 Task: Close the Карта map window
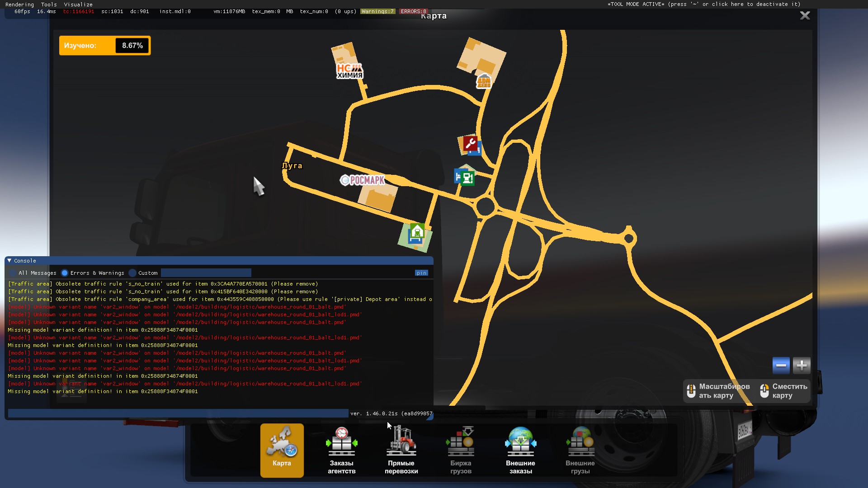click(805, 16)
